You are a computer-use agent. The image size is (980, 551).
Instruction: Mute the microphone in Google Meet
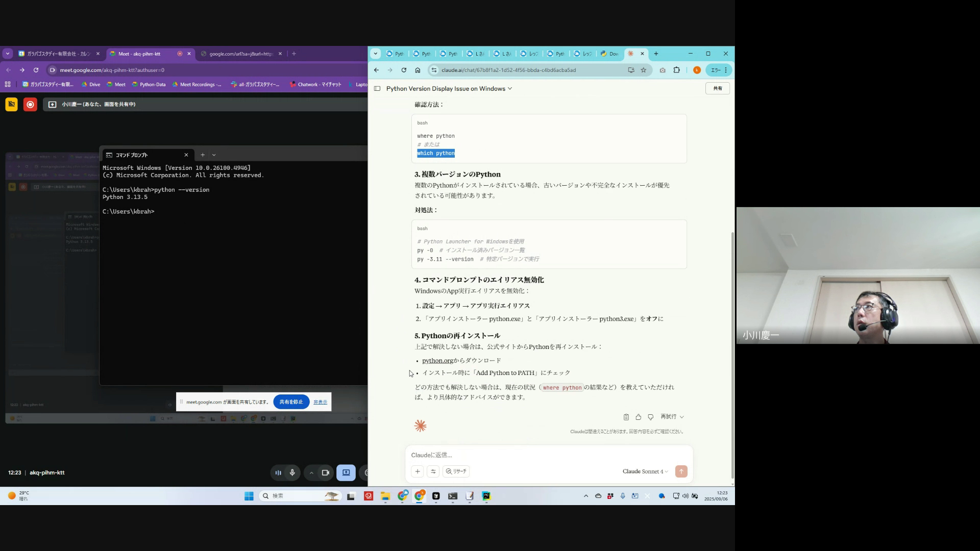pyautogui.click(x=292, y=472)
